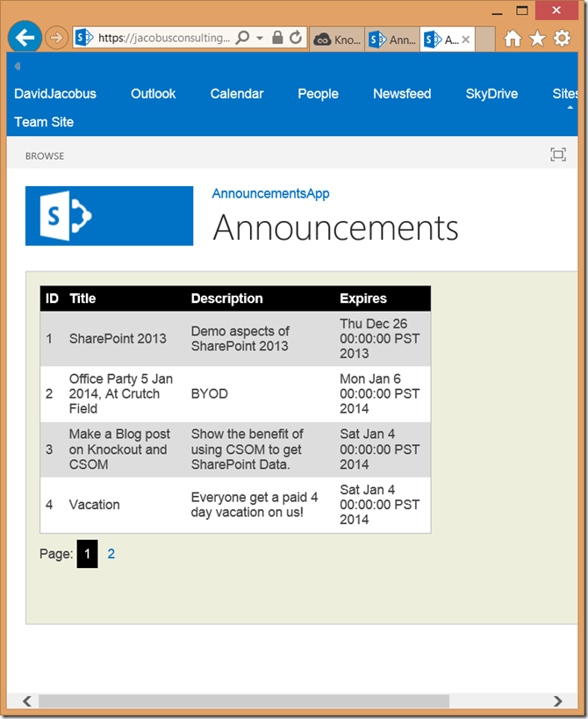Viewport: 588px width, 719px height.
Task: Click 'Show the benefit of using CSOM' description
Action: tap(247, 449)
